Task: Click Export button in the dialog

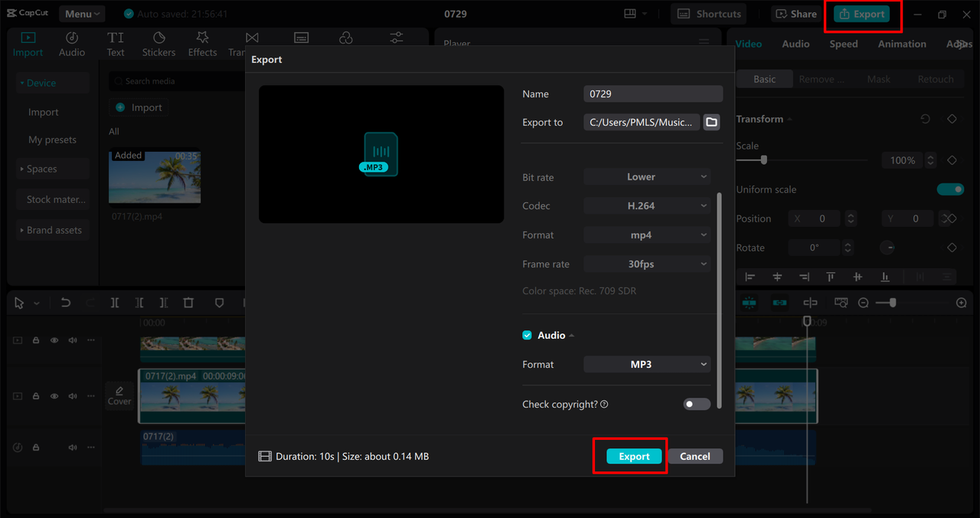Action: click(x=634, y=456)
